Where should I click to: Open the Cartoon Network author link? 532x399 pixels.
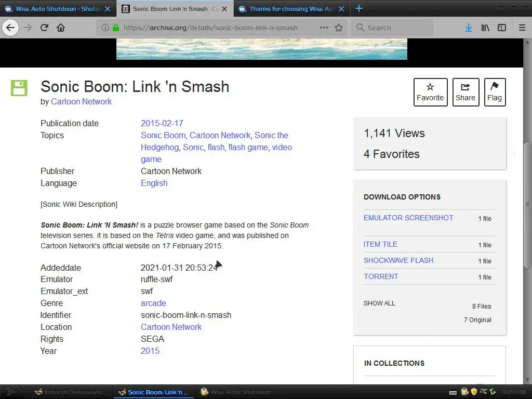(81, 101)
